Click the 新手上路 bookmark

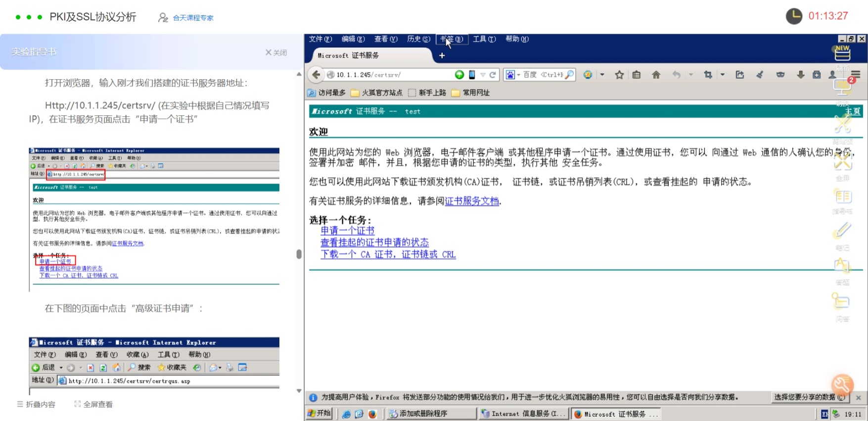click(427, 93)
